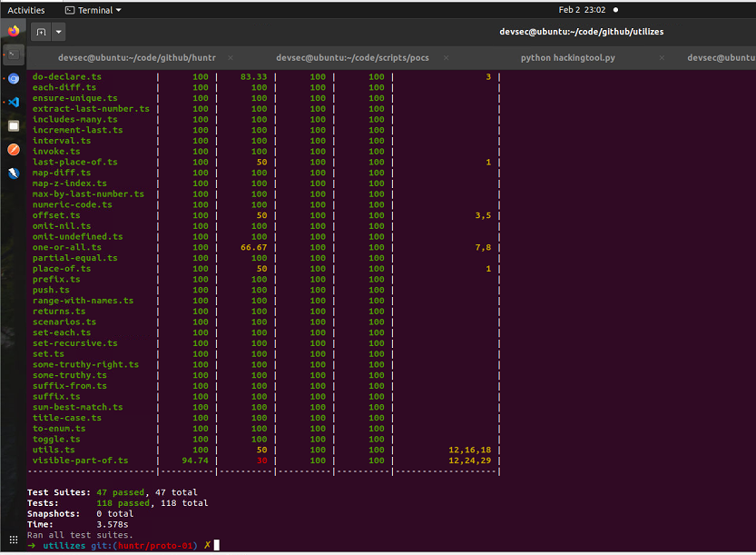This screenshot has width=756, height=555.
Task: Click the 66.67 branch value for one-or-all.ts
Action: pyautogui.click(x=253, y=247)
